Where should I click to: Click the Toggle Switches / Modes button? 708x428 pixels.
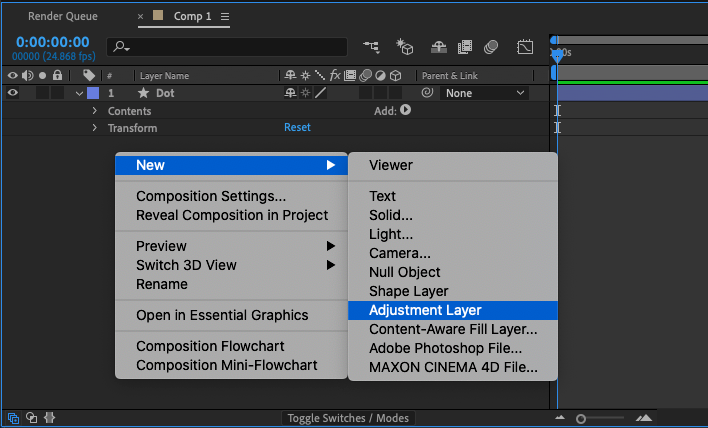348,418
